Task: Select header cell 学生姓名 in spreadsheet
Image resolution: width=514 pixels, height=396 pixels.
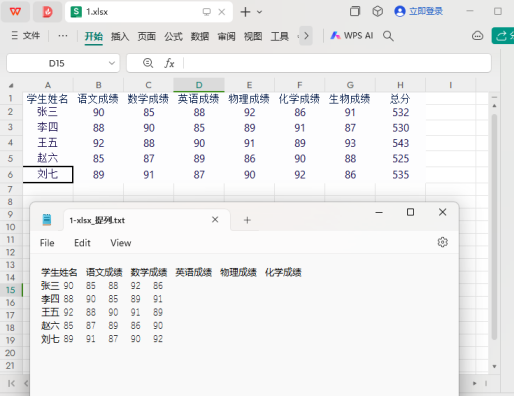Action: tap(48, 99)
